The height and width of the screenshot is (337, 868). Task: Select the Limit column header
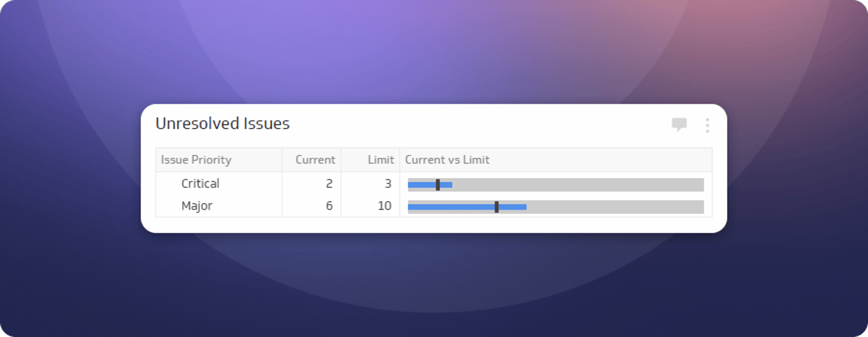coord(381,160)
